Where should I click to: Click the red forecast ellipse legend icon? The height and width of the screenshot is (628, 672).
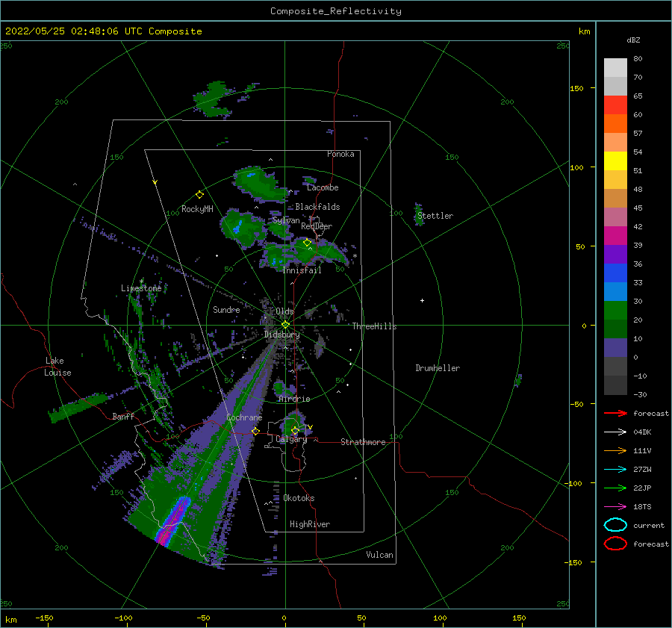point(615,544)
